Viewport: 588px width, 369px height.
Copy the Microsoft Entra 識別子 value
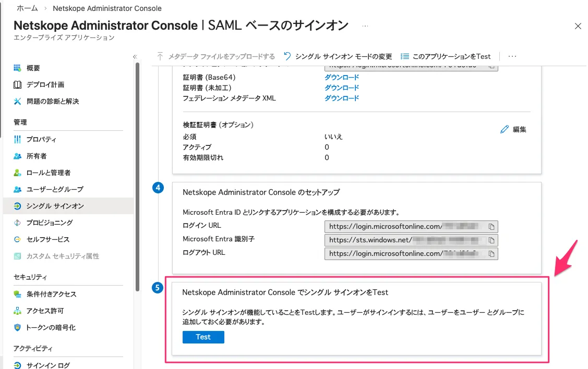(x=491, y=240)
